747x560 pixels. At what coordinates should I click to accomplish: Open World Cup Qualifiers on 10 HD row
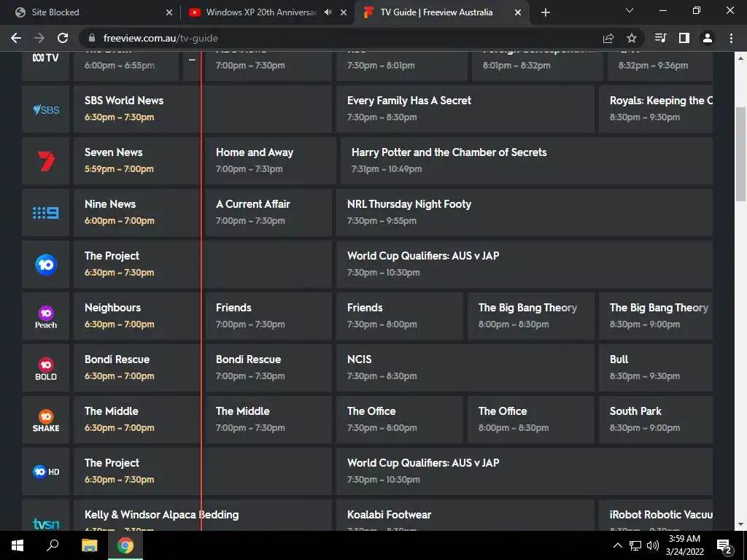tap(525, 472)
